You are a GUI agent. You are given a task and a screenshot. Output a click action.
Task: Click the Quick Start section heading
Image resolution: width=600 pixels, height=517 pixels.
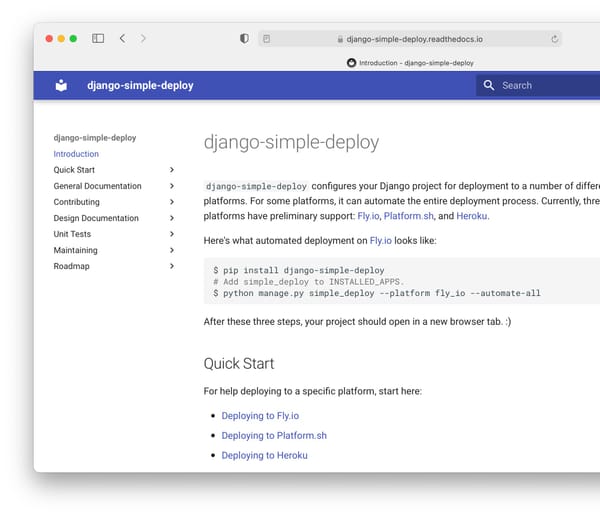pyautogui.click(x=239, y=364)
